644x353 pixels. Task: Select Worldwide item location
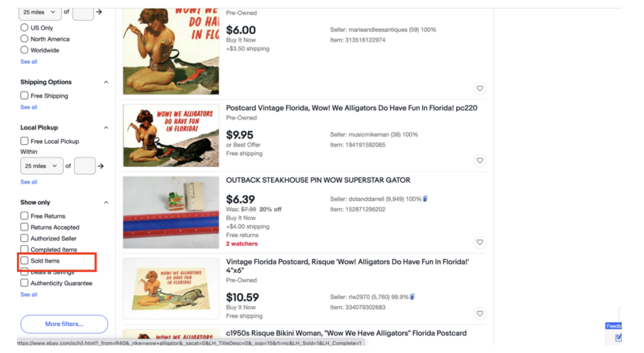coord(25,50)
